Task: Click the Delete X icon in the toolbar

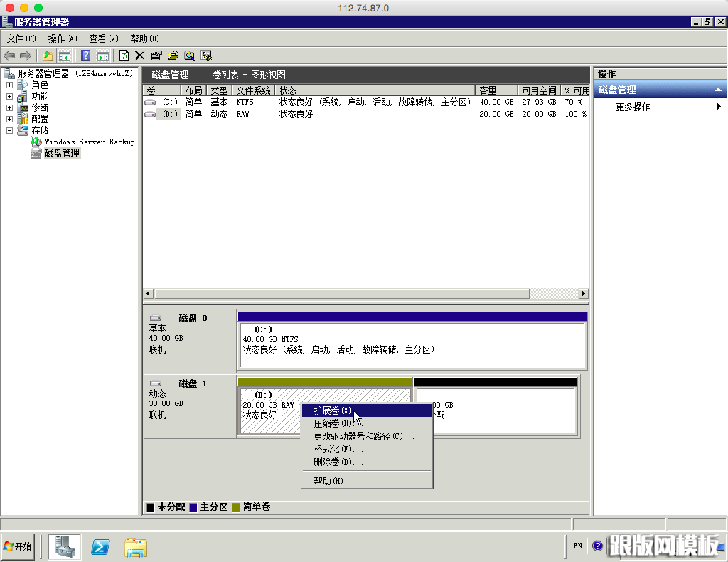Action: tap(140, 55)
